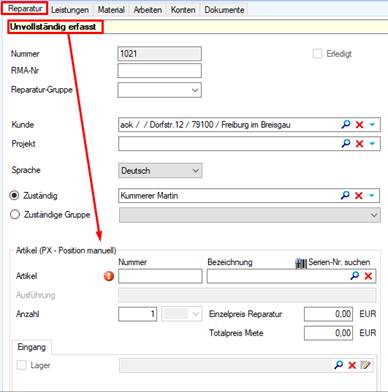Screen dimensions: 388x392
Task: Expand the Sprache Deutsch dropdown
Action: point(160,171)
